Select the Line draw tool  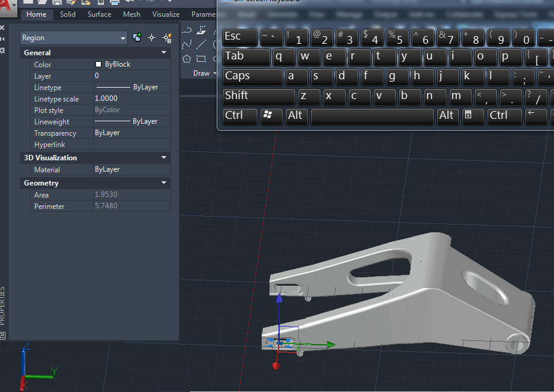[x=201, y=44]
